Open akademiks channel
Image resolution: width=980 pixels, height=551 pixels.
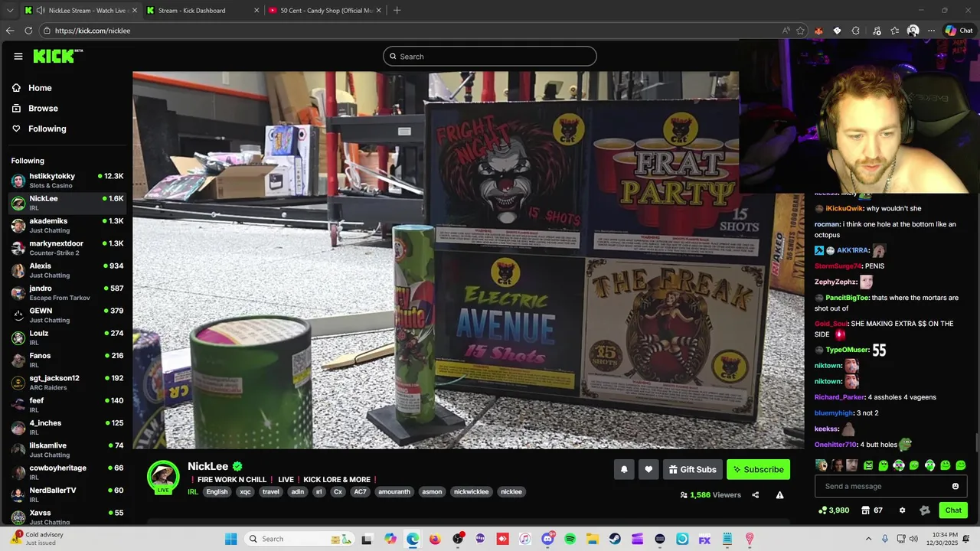point(67,225)
